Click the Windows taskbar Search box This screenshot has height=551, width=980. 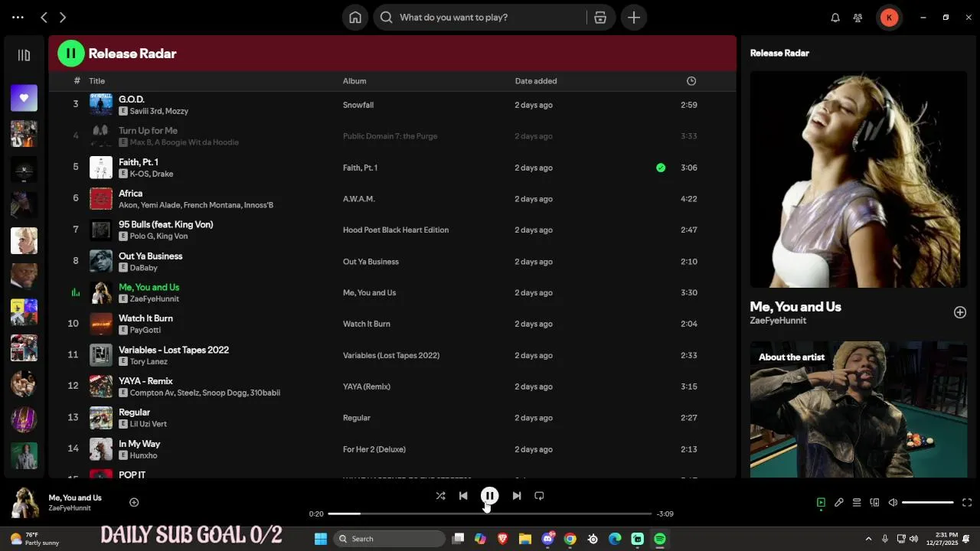pyautogui.click(x=390, y=539)
